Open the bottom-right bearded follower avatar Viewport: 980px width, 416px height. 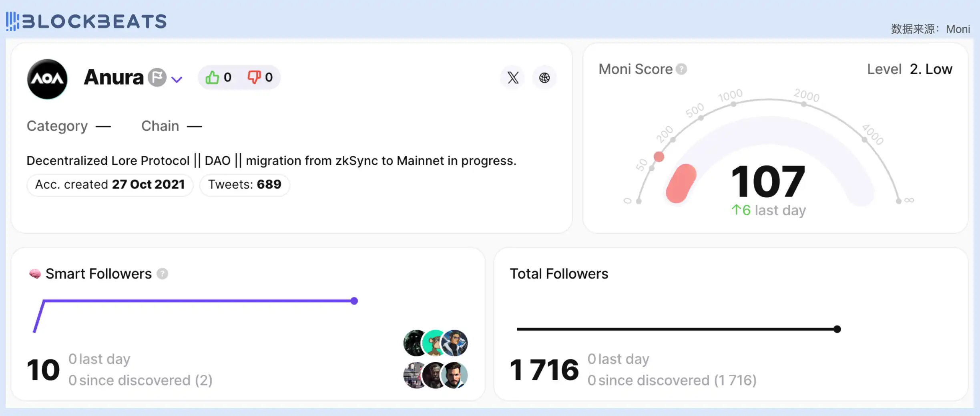pos(455,375)
